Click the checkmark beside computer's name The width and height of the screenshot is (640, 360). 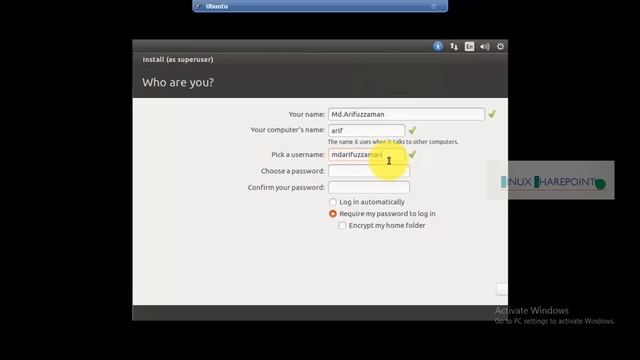coord(412,131)
